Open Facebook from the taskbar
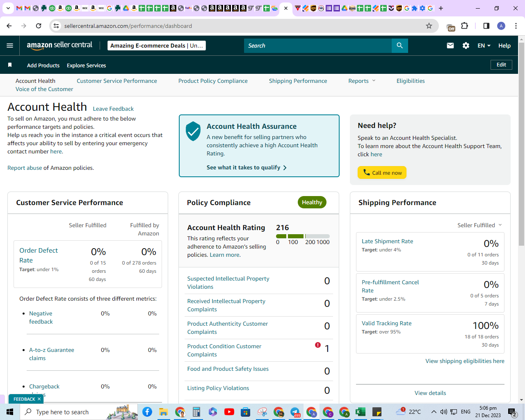This screenshot has height=420, width=525. 147,412
